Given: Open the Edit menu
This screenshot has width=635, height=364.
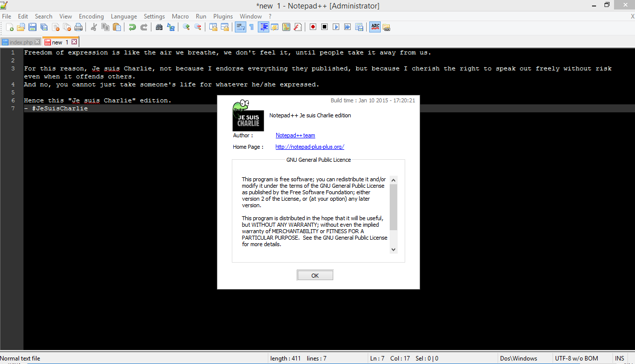Looking at the screenshot, I should [x=23, y=16].
